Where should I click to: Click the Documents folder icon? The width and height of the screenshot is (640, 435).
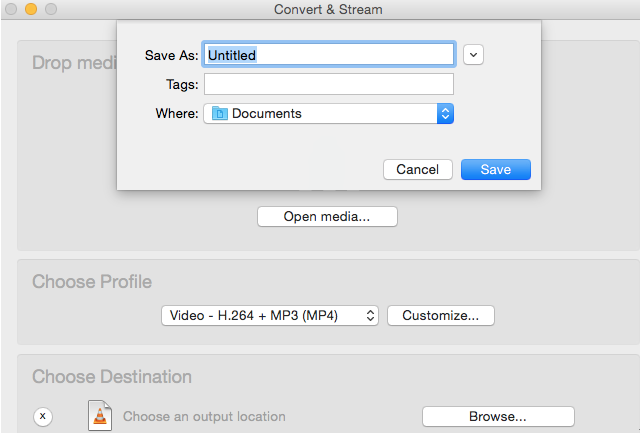218,114
